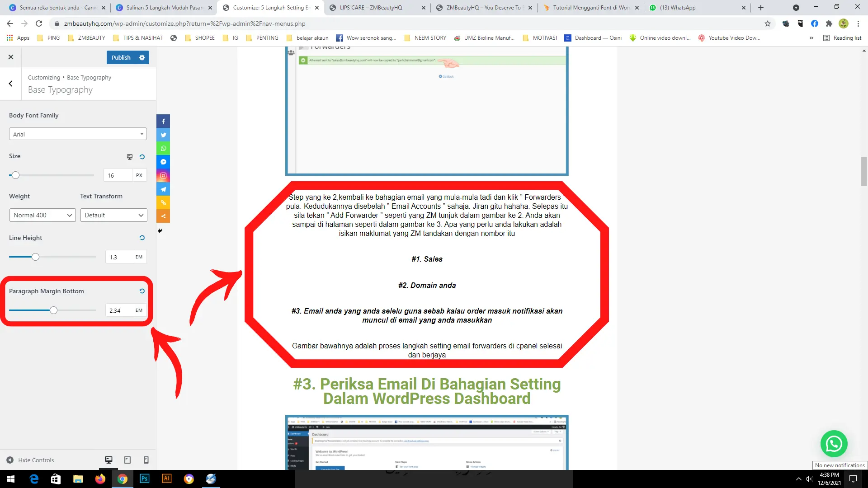
Task: Switch to Semua reka bentuk anda Canva tab
Action: pos(57,8)
